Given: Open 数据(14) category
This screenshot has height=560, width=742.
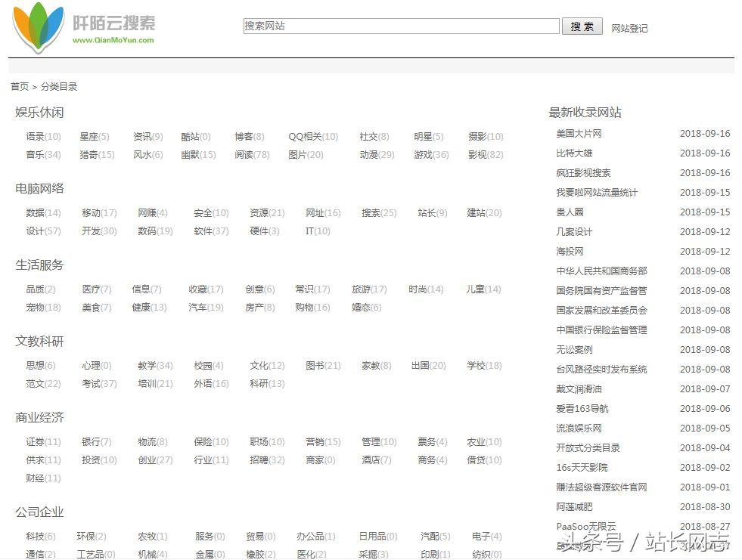Looking at the screenshot, I should [44, 213].
